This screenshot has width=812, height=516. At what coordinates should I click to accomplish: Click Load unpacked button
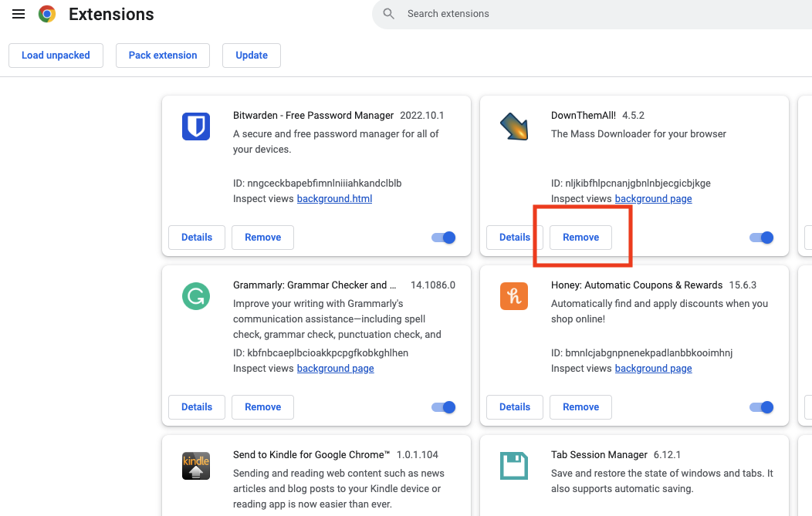[56, 56]
